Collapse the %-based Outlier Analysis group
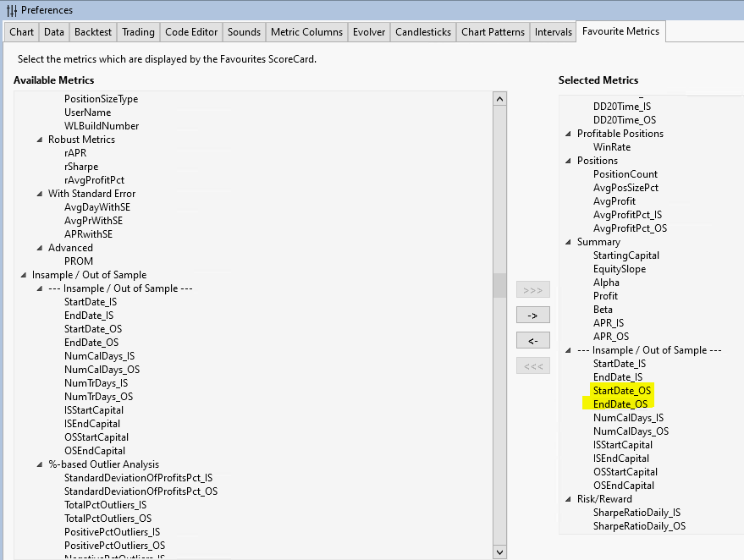 coord(40,464)
